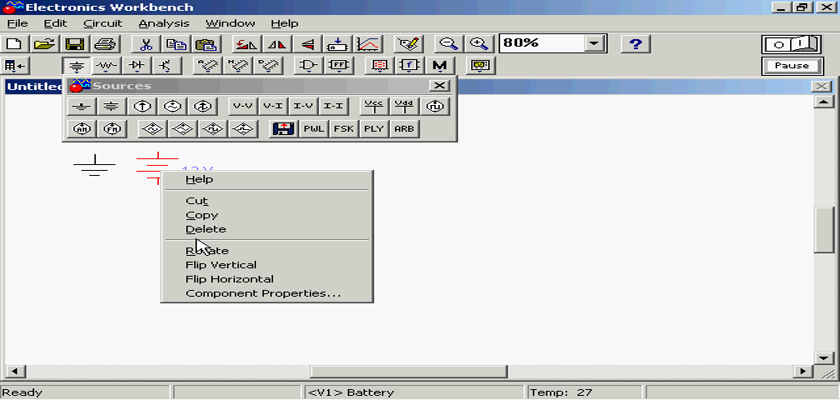Copy selection using the toolbar copy icon
The image size is (840, 400).
click(x=175, y=43)
